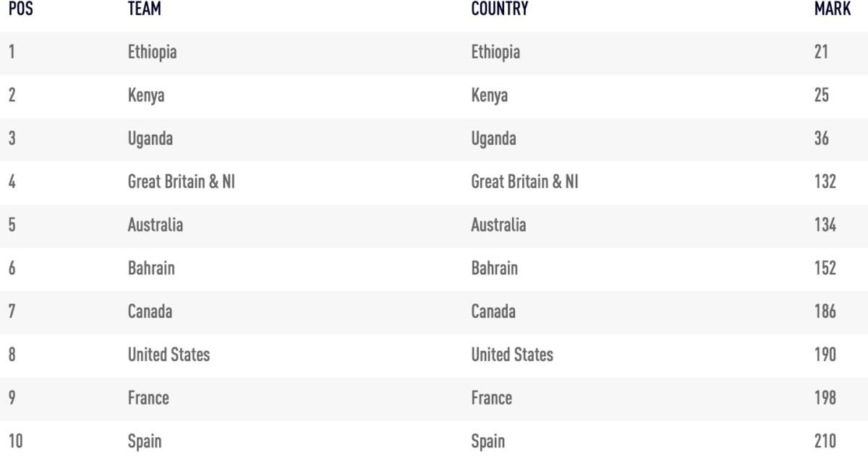Screen dimensions: 868x456
Task: Open Australia in the Country column
Action: tap(498, 225)
